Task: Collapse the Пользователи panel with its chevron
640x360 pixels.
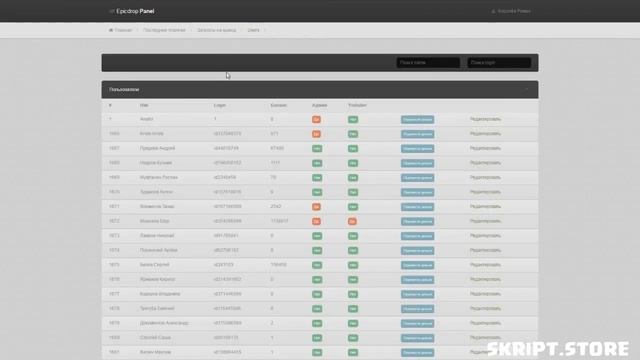Action: (x=527, y=89)
